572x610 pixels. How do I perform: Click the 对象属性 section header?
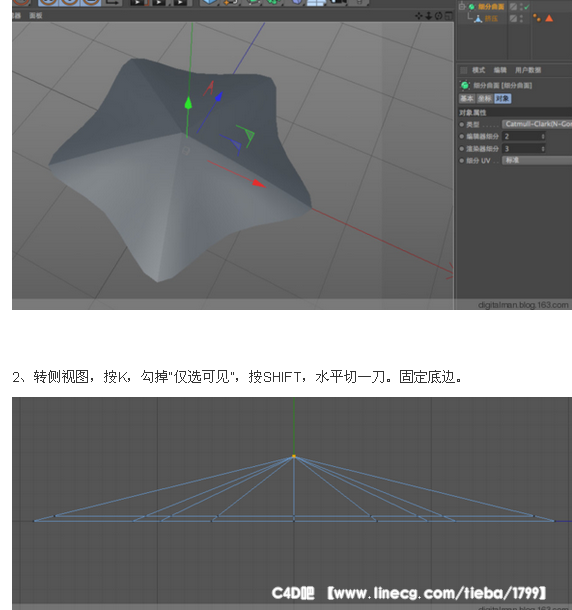[514, 113]
